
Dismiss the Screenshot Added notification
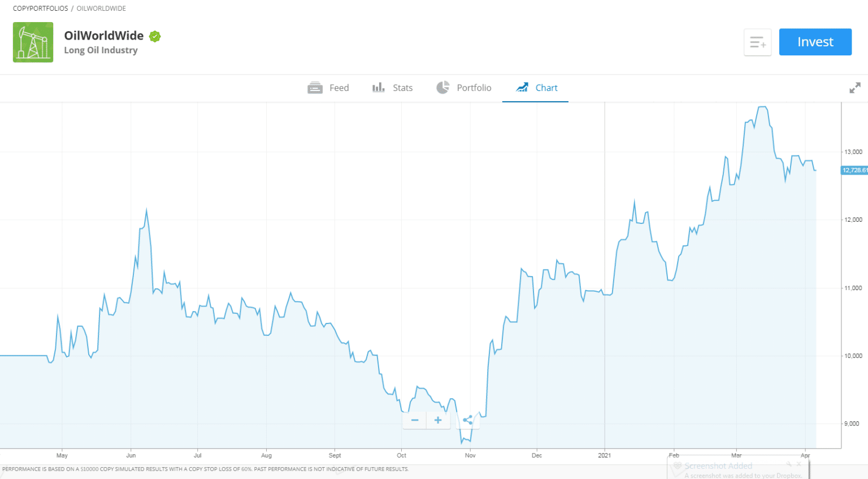pos(797,464)
